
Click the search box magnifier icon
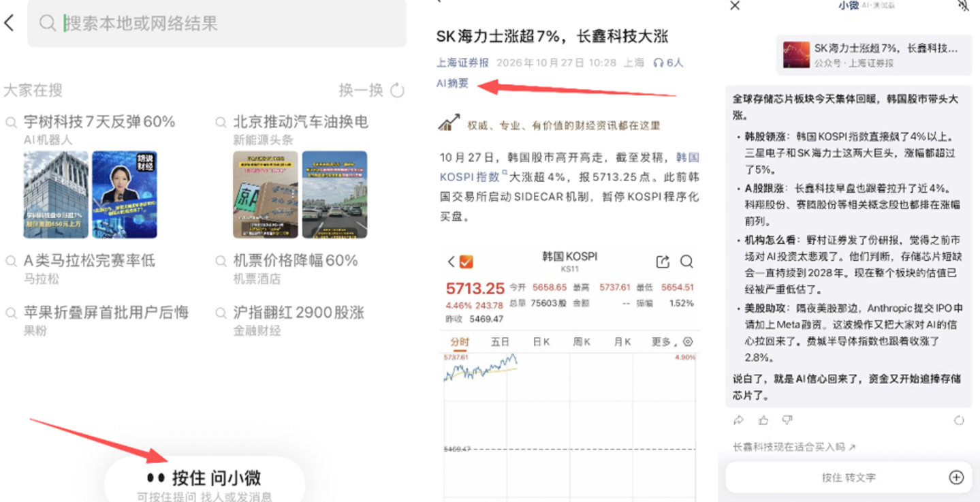(47, 23)
